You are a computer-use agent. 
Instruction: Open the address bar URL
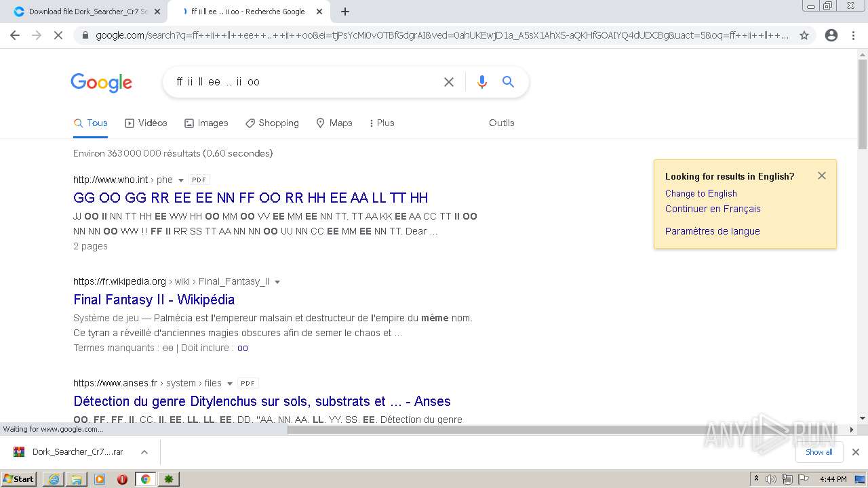pyautogui.click(x=442, y=35)
